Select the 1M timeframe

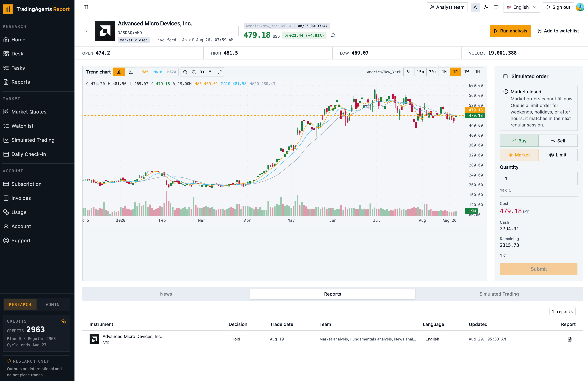click(x=477, y=72)
